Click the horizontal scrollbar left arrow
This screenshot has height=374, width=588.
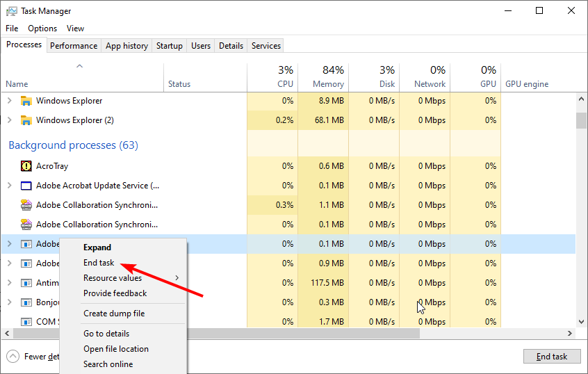pyautogui.click(x=7, y=333)
